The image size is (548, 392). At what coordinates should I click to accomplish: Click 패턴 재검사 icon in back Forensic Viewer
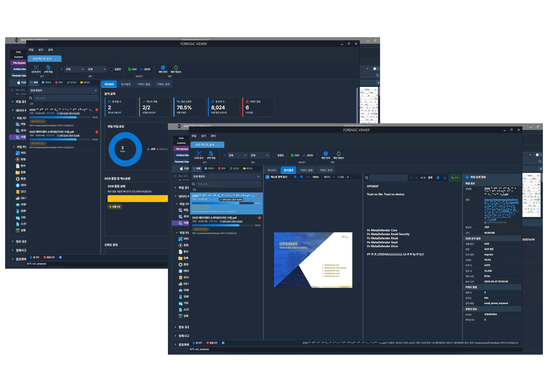tap(176, 67)
